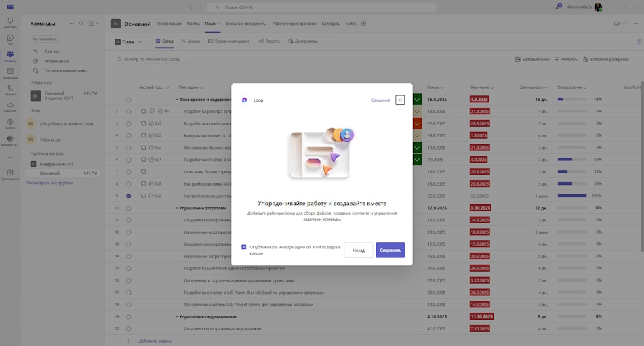
Task: Open the Сведения link in Loop dialog
Action: click(381, 100)
